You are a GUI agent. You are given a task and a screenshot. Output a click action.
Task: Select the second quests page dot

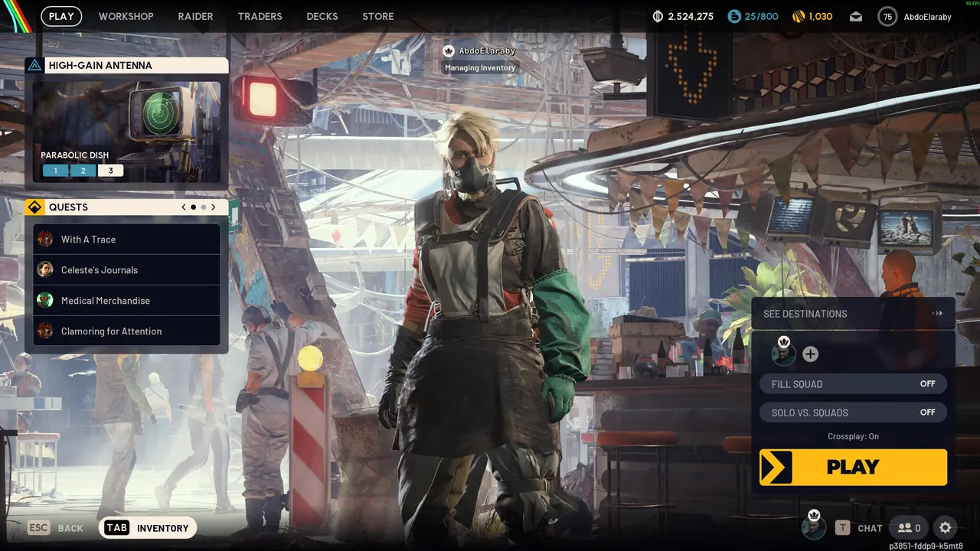click(x=204, y=207)
